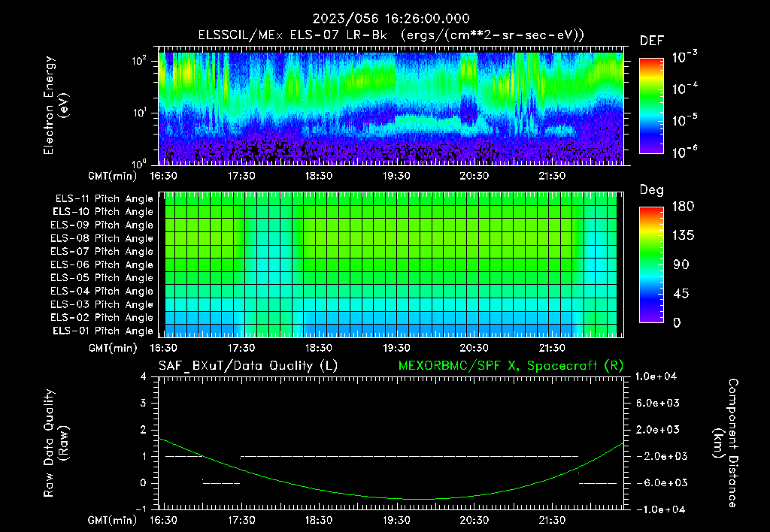Click the 180 value on the Deg colorbar
Screen dimensions: 770x532
pyautogui.click(x=683, y=207)
